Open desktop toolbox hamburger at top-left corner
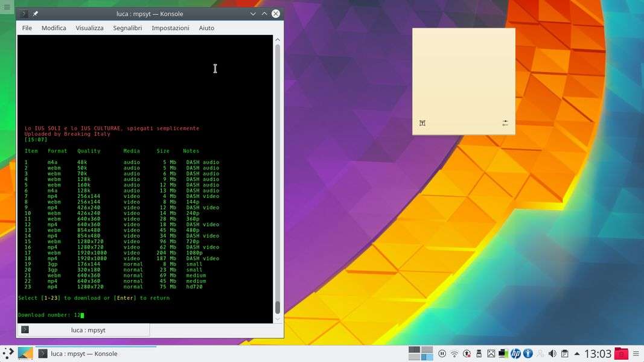The height and width of the screenshot is (362, 644). [7, 7]
